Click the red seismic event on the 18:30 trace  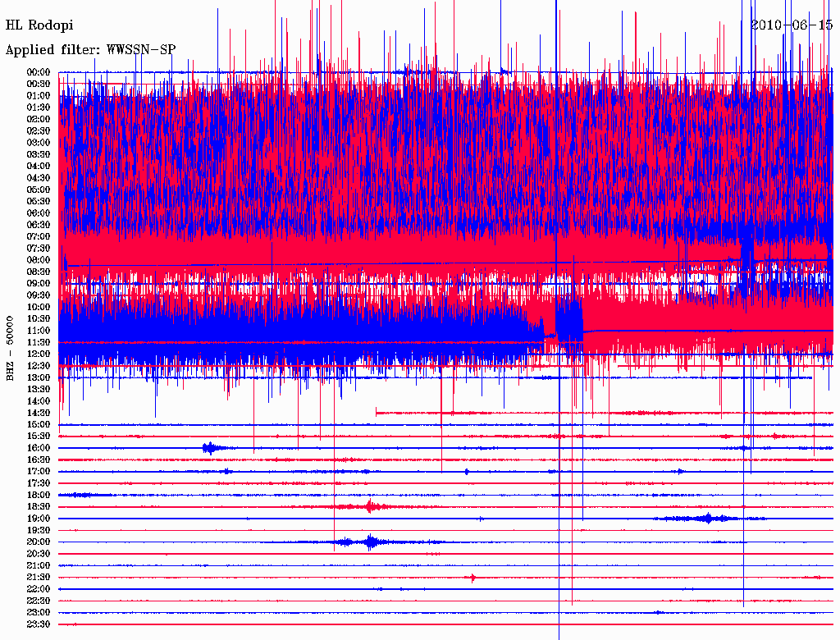pyautogui.click(x=370, y=506)
